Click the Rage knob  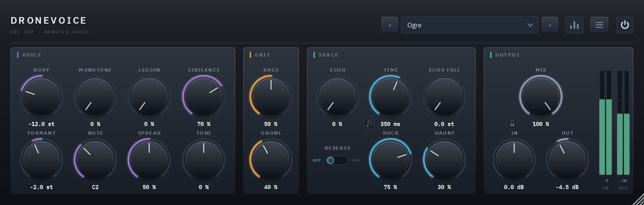(x=271, y=97)
